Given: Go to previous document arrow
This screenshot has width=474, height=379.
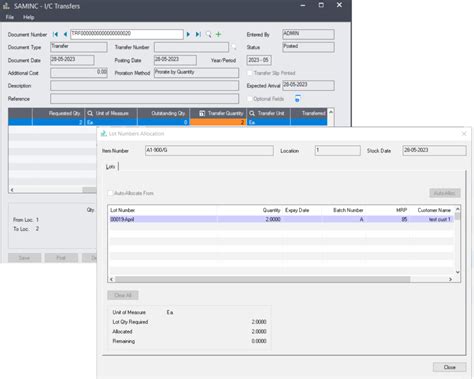Looking at the screenshot, I should click(x=65, y=34).
